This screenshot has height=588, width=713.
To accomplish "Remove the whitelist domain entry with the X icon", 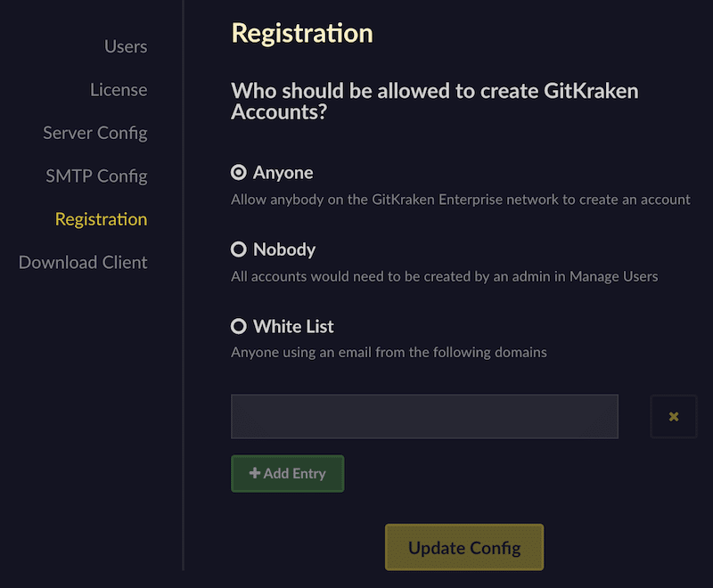I will click(674, 417).
